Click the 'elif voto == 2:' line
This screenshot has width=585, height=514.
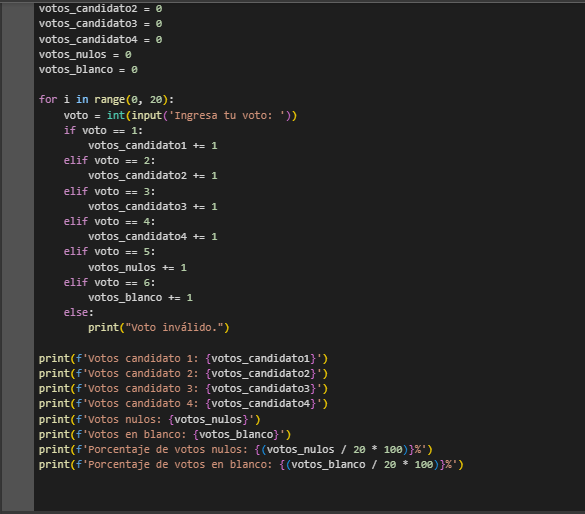click(x=109, y=161)
